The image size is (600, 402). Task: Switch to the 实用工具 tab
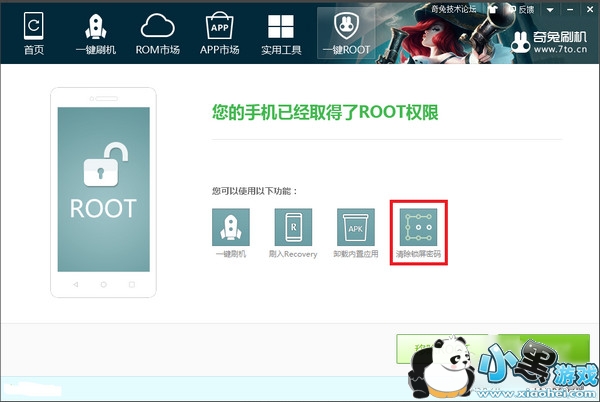tap(281, 34)
